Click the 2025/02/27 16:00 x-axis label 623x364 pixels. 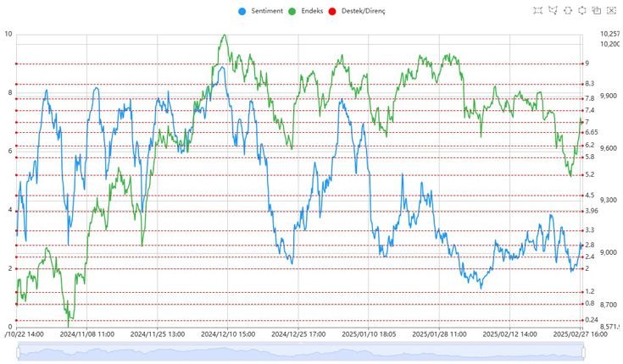(580, 334)
